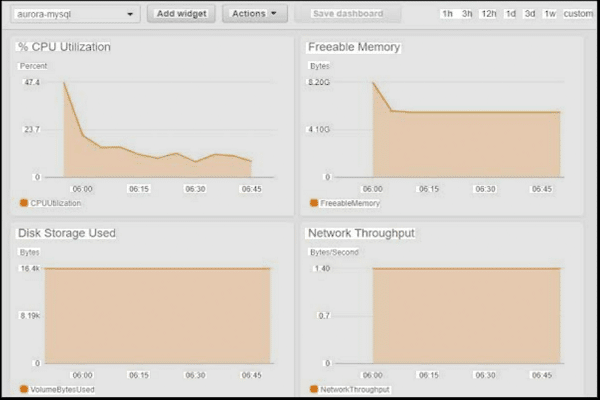Click the CPUUtilization legend label

click(x=55, y=203)
